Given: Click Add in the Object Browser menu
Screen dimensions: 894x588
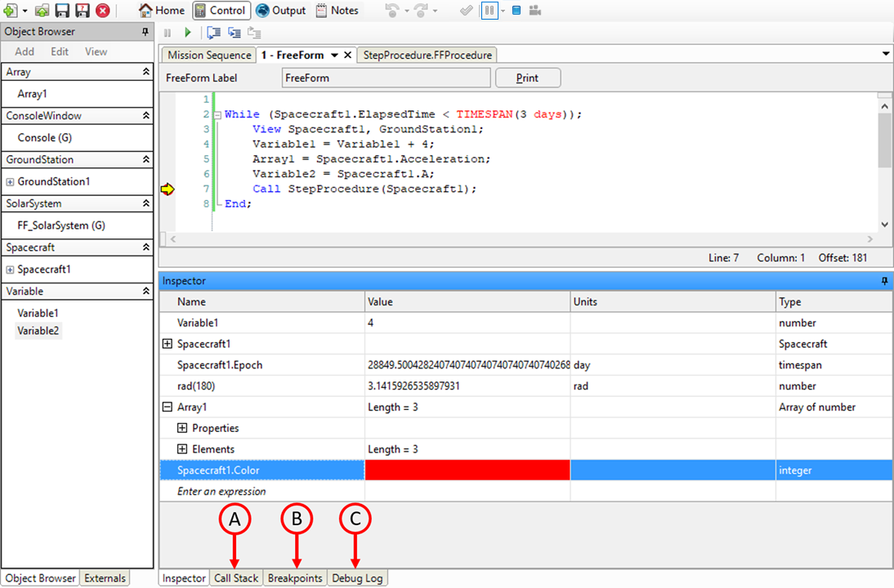Looking at the screenshot, I should (24, 51).
